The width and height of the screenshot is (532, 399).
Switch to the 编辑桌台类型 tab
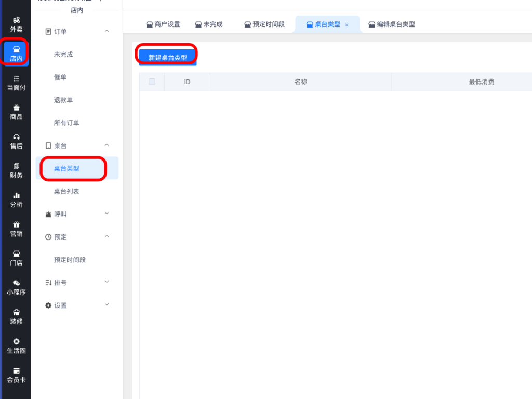tap(391, 24)
